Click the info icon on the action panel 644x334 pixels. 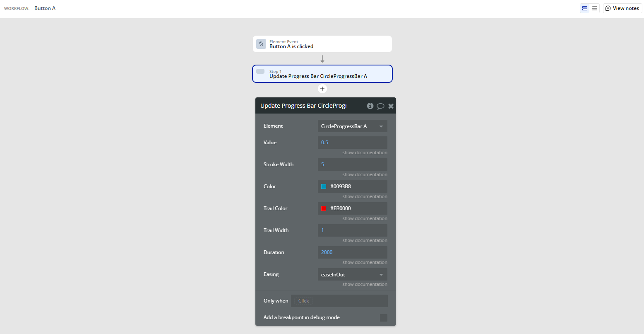[370, 106]
